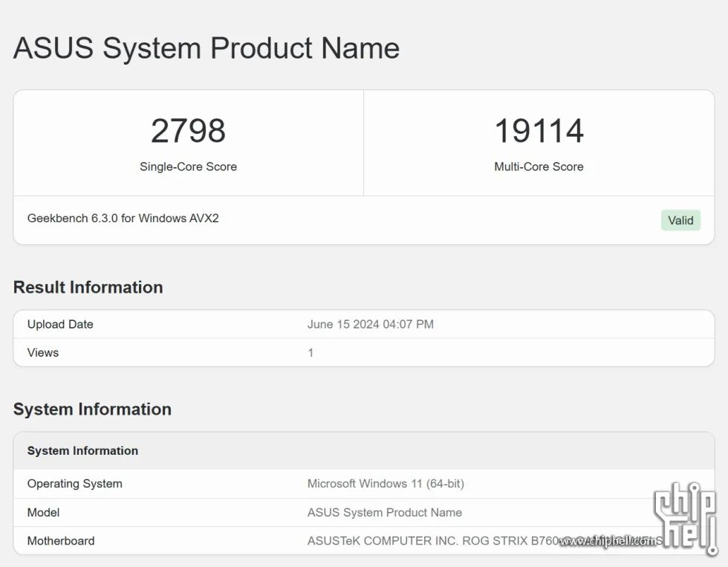Select the "Upload Date" row label

tap(60, 324)
